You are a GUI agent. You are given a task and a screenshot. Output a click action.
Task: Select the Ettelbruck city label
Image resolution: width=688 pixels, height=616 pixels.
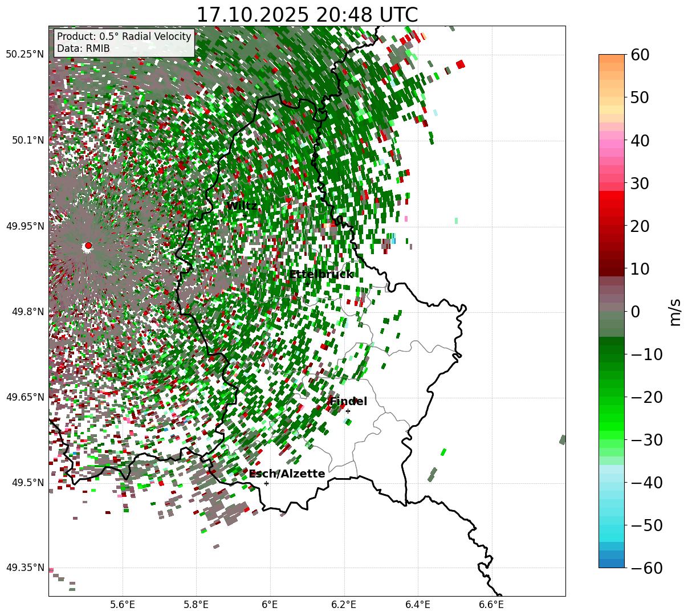pos(321,275)
